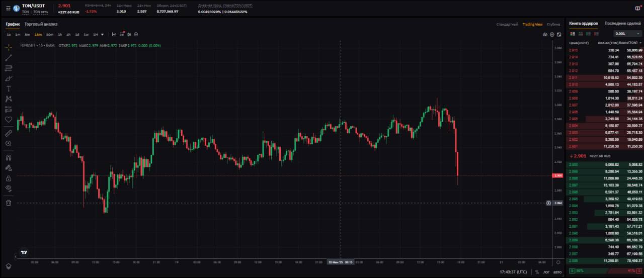Select the 1m timeframe

[18, 35]
